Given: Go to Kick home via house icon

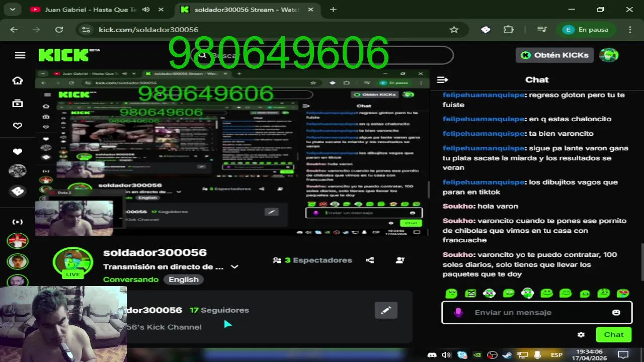Looking at the screenshot, I should [18, 80].
